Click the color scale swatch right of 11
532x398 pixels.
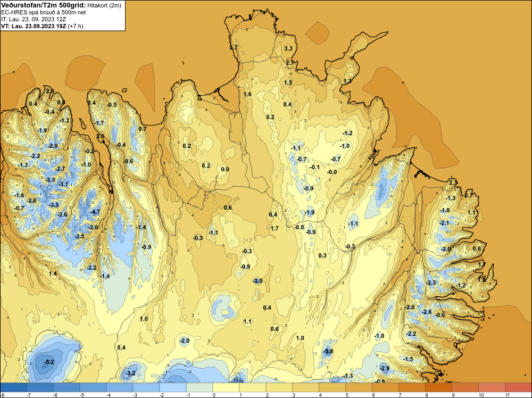click(518, 387)
